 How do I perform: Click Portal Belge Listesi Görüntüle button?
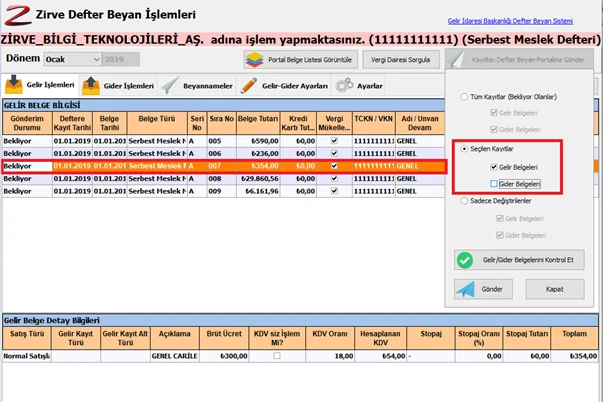coord(301,60)
